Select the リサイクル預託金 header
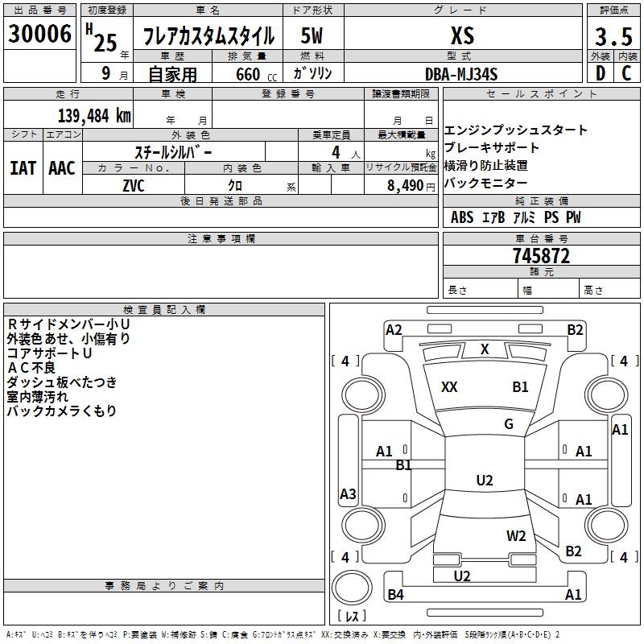 tap(401, 167)
